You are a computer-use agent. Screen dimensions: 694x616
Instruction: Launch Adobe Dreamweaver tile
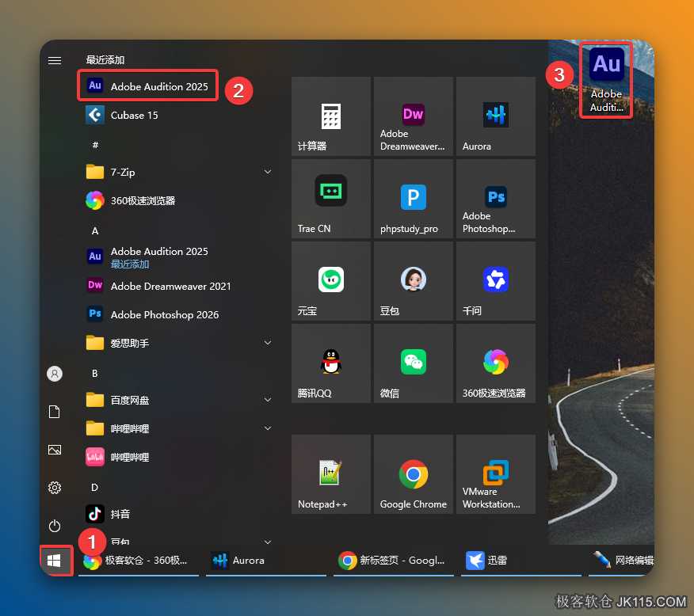click(x=413, y=116)
